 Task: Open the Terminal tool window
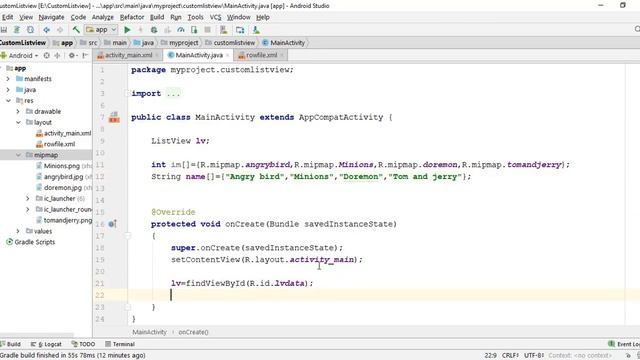coord(120,344)
